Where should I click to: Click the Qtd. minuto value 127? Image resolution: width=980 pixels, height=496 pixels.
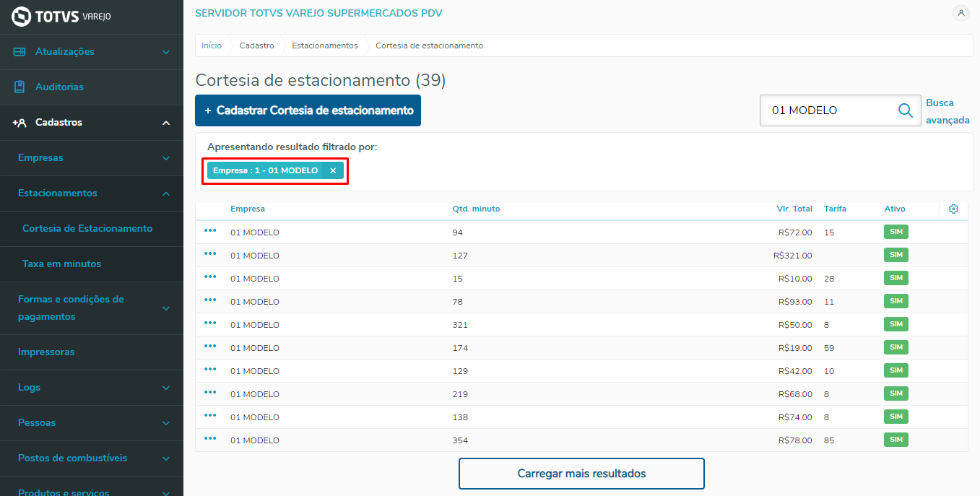coord(460,256)
